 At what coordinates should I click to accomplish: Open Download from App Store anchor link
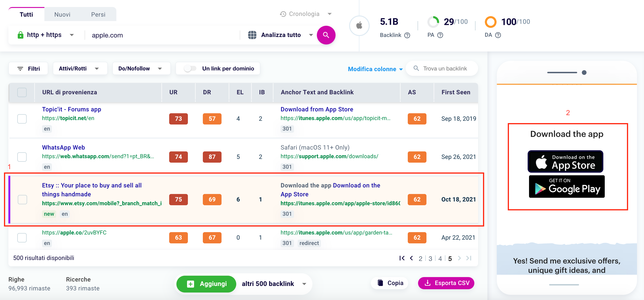(x=317, y=110)
